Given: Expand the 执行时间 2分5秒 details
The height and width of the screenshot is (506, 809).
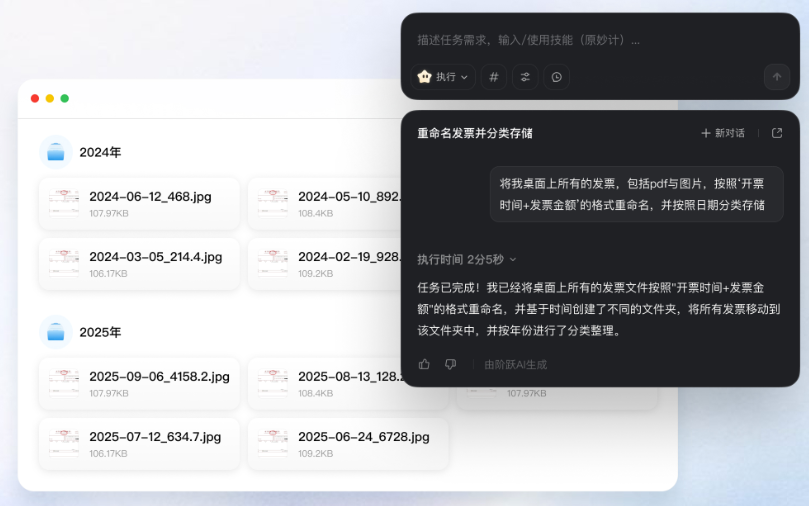Looking at the screenshot, I should pos(466,259).
